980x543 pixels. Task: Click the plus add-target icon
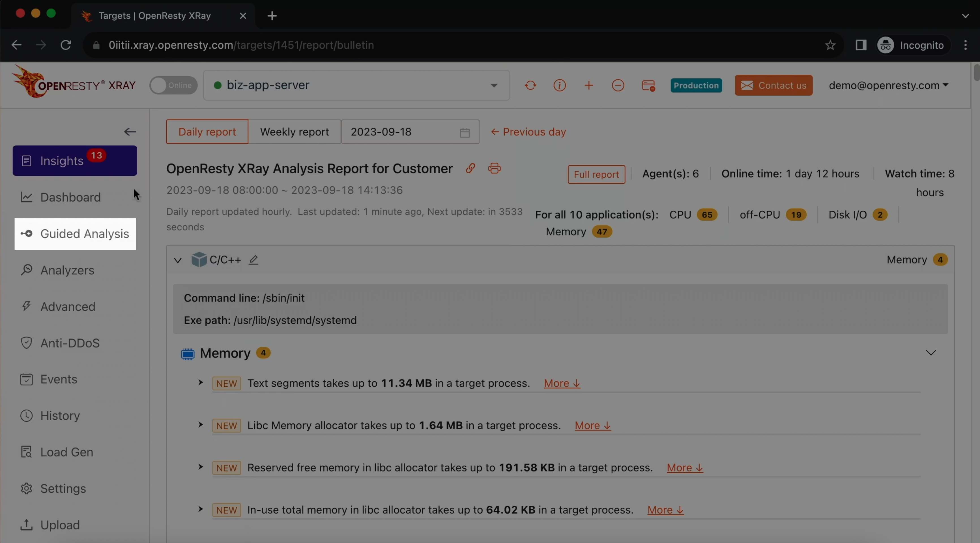click(x=588, y=85)
